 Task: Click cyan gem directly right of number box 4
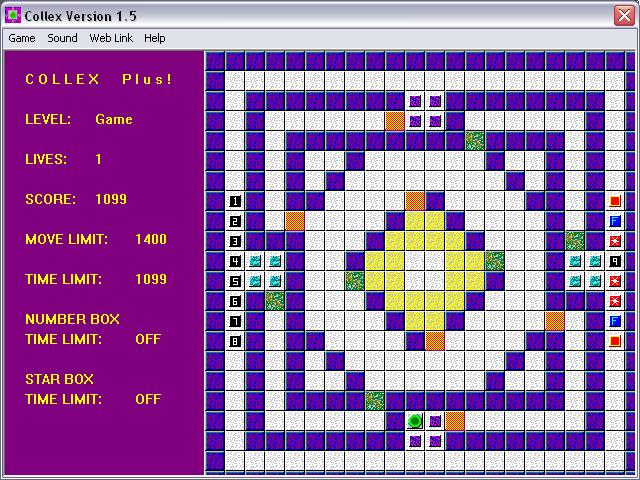tap(255, 261)
